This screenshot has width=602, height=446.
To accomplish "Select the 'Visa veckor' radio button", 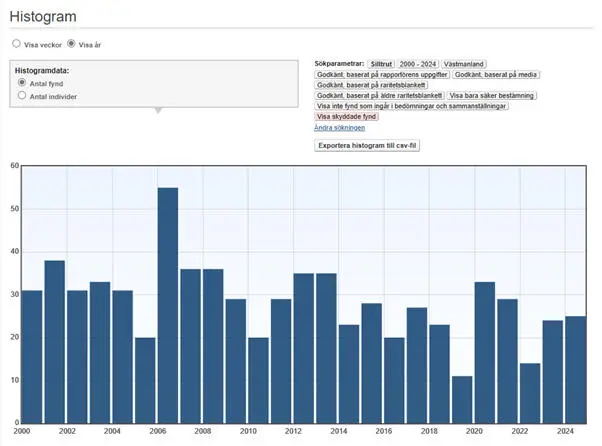I will (16, 44).
